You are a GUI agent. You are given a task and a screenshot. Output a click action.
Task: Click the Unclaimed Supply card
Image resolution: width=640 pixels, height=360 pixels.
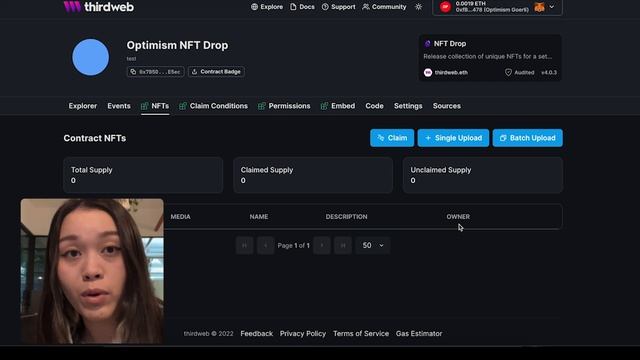[x=483, y=175]
